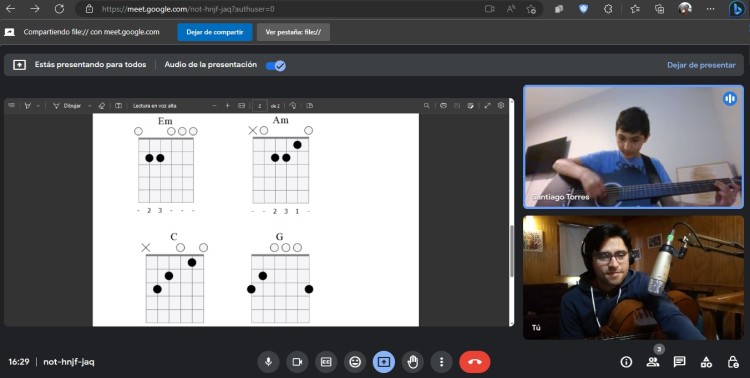The image size is (750, 378).
Task: Open the Favorites list icon
Action: (x=635, y=9)
